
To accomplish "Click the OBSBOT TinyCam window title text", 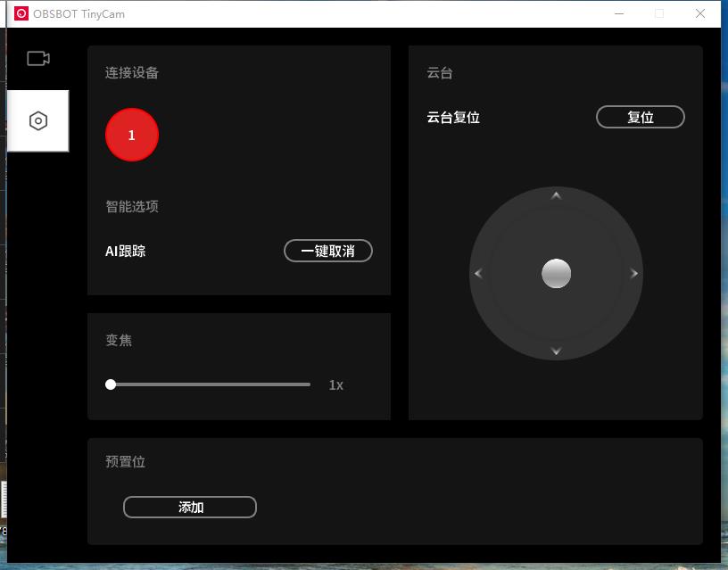I will point(79,13).
